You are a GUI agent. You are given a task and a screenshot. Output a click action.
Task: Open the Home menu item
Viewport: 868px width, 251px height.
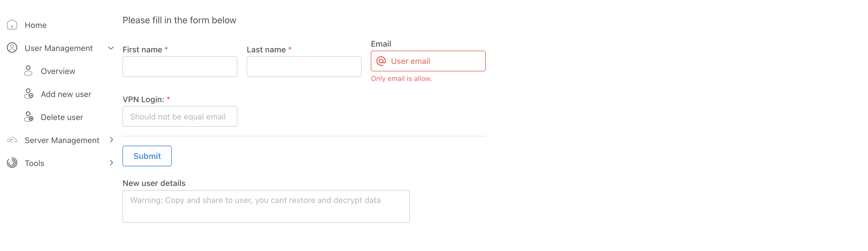click(x=36, y=25)
